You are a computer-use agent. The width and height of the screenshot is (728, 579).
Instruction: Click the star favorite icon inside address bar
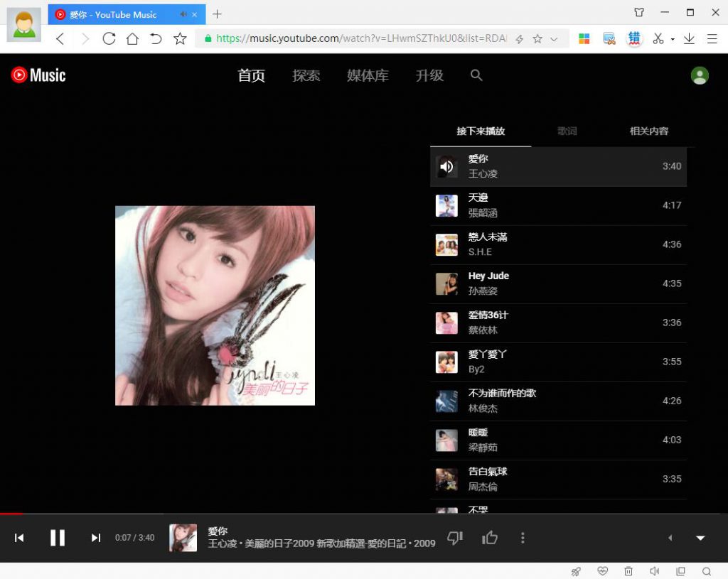pos(537,39)
